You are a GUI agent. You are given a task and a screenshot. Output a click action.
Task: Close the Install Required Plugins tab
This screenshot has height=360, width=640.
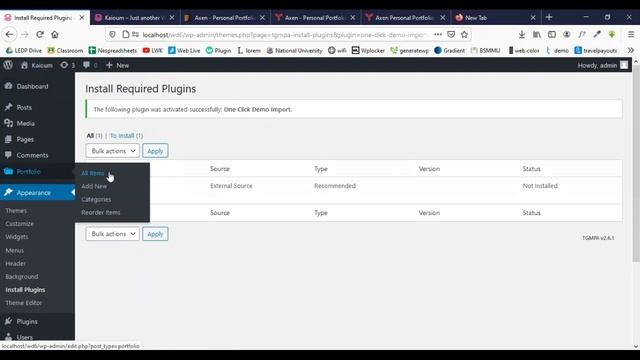[82, 18]
